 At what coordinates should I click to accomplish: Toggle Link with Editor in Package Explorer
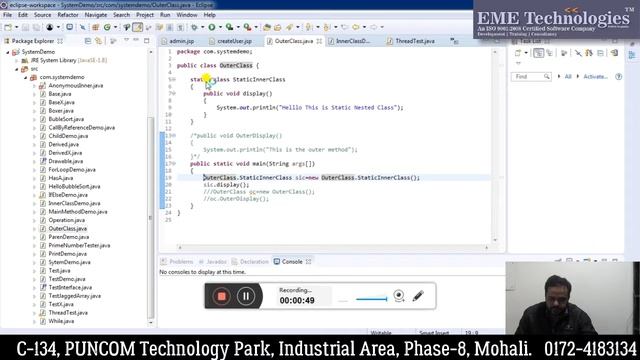(98, 41)
